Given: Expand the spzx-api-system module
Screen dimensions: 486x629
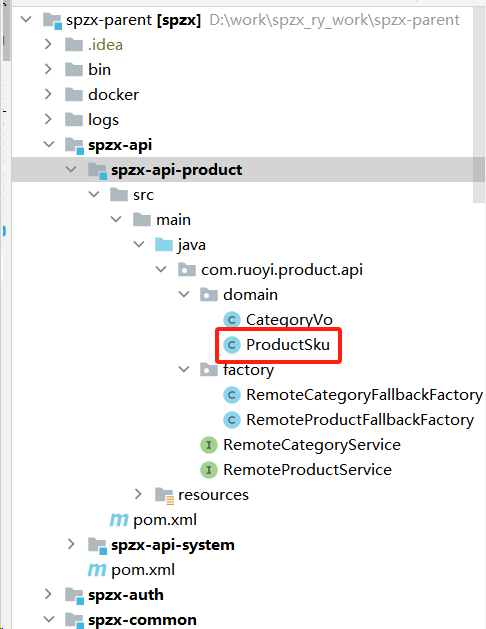Looking at the screenshot, I should coord(71,544).
